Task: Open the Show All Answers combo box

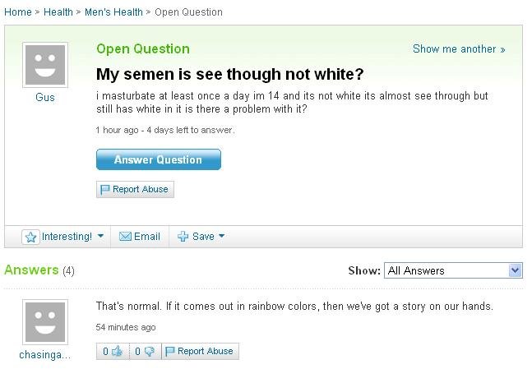Action: coord(453,270)
